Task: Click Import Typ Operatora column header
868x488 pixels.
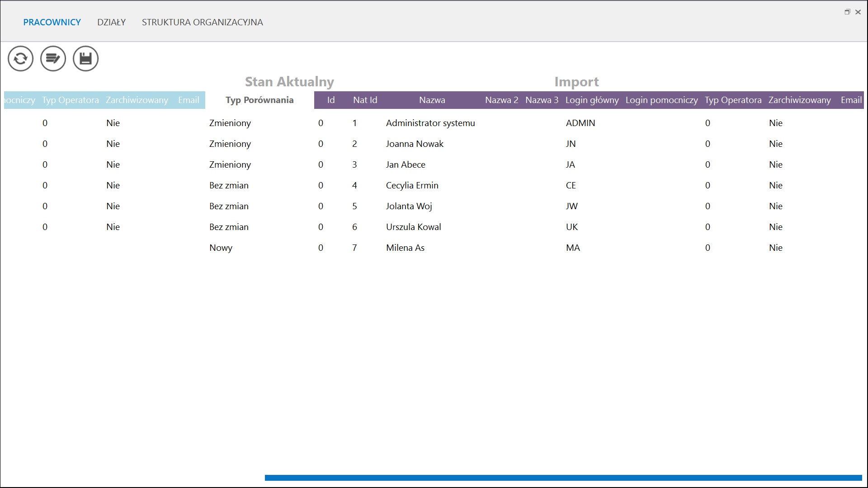Action: pyautogui.click(x=733, y=100)
